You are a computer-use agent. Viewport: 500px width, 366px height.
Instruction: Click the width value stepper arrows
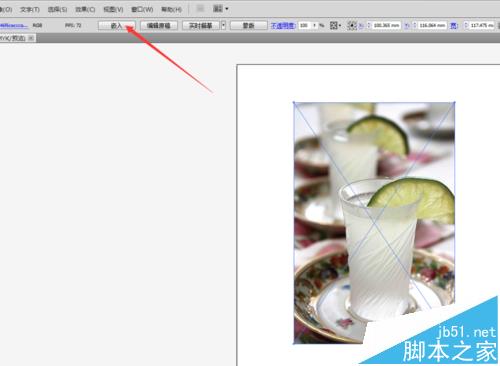pos(466,25)
